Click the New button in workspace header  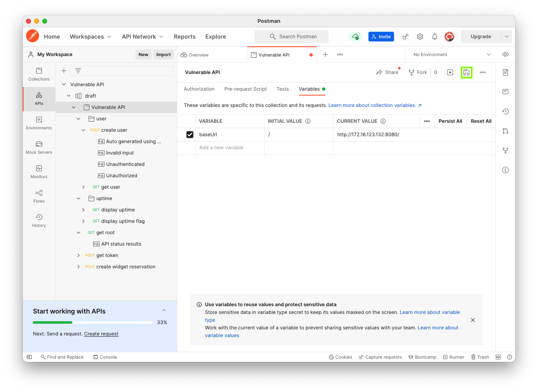coord(143,54)
